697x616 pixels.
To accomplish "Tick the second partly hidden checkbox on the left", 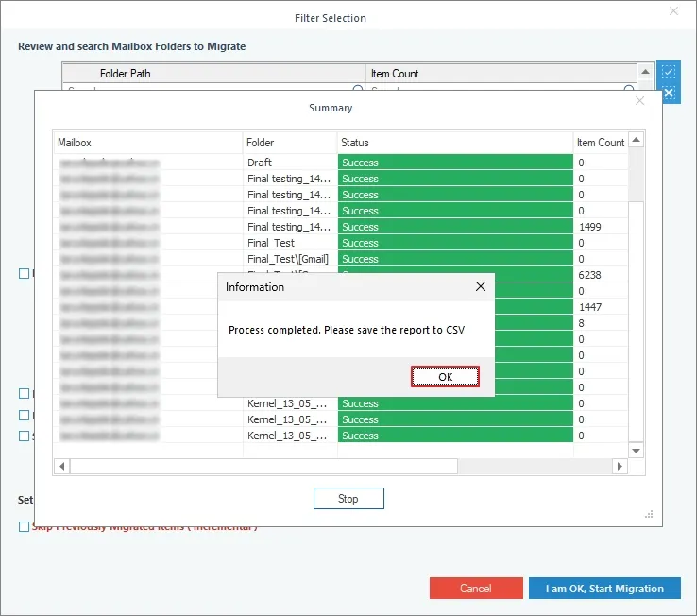I will coord(24,394).
